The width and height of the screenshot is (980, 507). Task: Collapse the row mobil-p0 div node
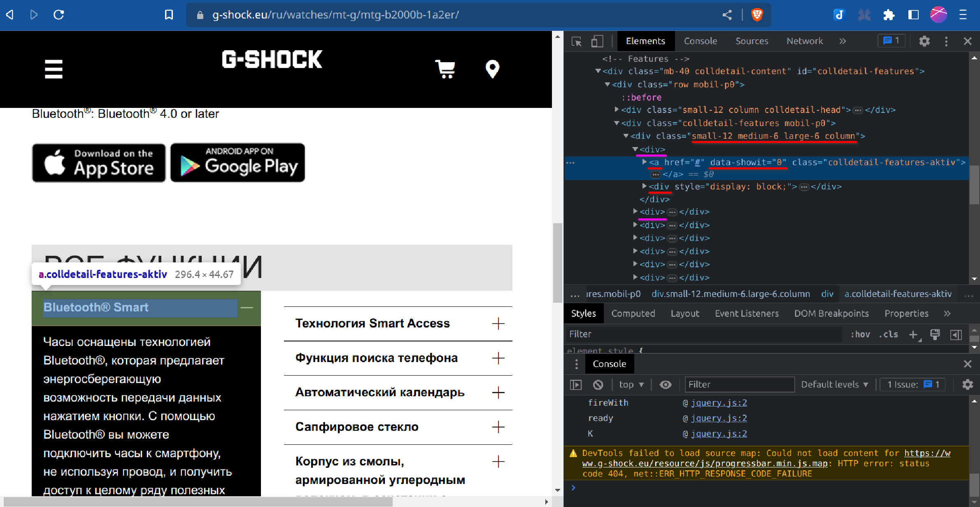[607, 84]
